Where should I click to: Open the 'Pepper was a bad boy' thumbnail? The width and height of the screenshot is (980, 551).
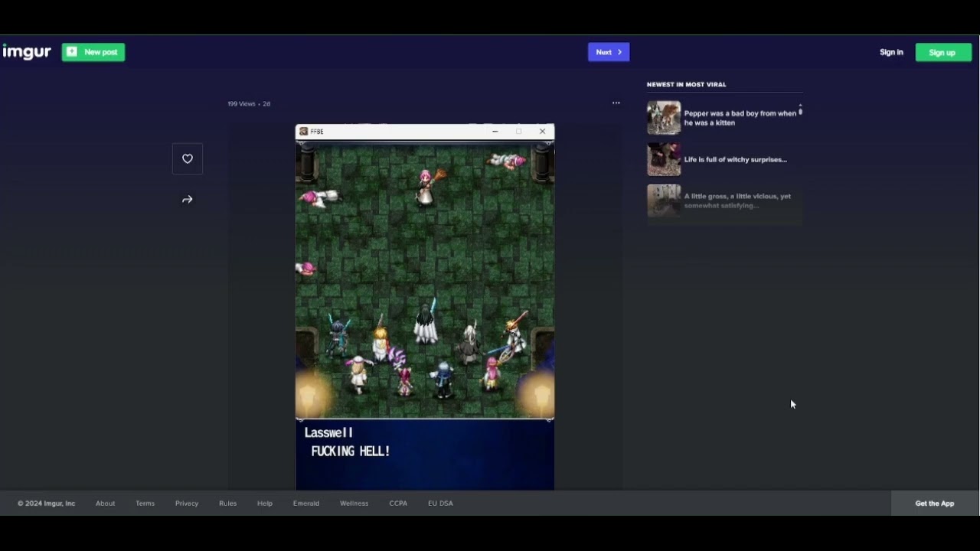(x=664, y=118)
